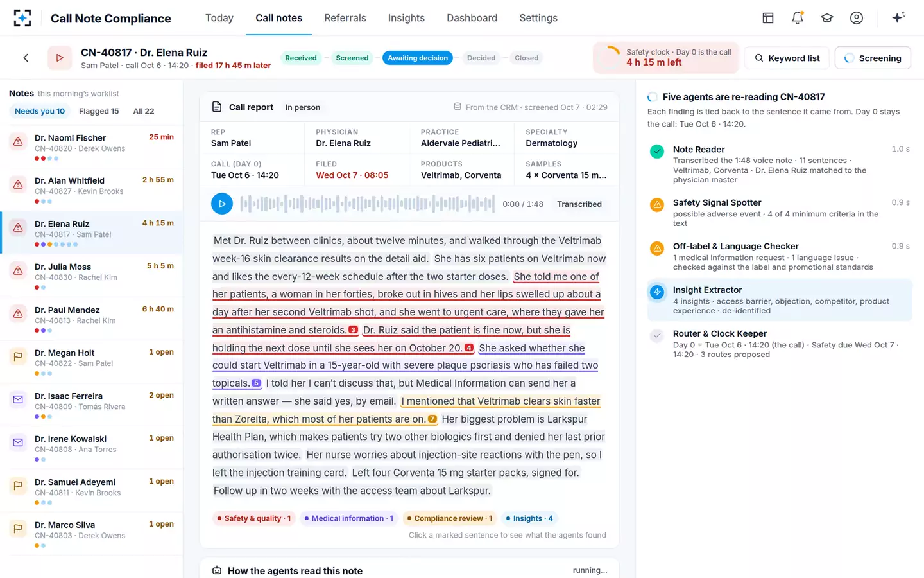
Task: Click the orange marker 7 in the note text
Action: [x=432, y=419]
